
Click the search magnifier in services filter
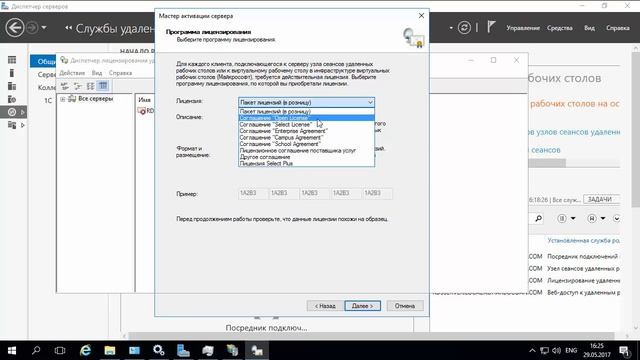tap(538, 218)
